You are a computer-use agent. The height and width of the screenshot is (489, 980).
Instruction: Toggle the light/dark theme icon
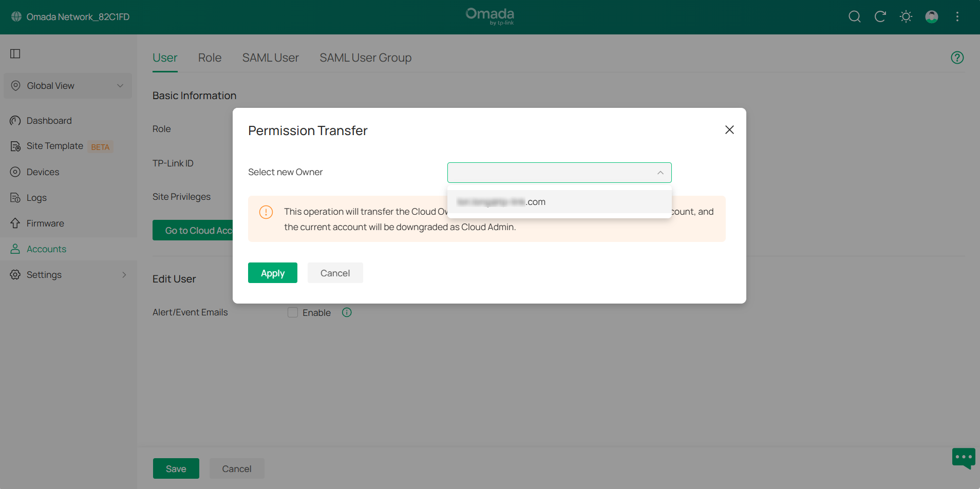(x=906, y=16)
